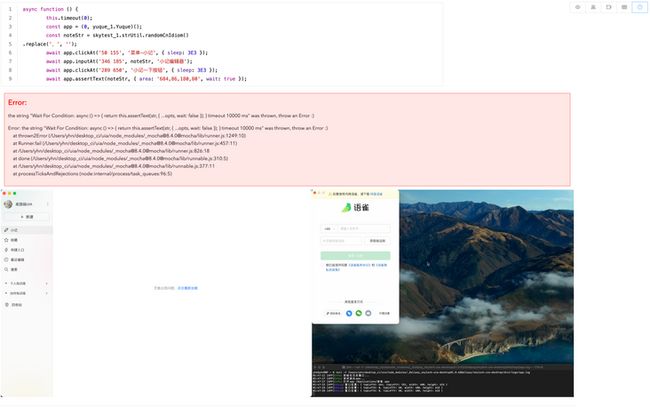Click the eye icon in top-right toolbar
Image resolution: width=650 pixels, height=407 pixels.
pyautogui.click(x=578, y=7)
